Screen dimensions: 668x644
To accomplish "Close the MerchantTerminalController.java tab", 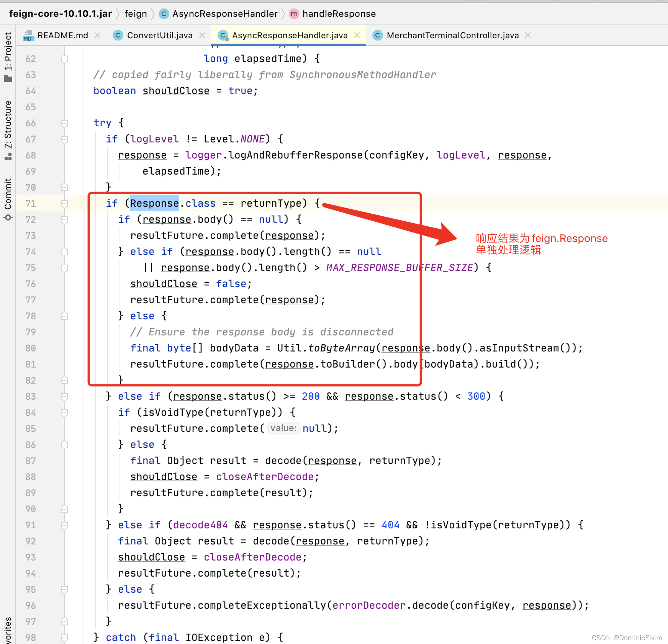I will [x=528, y=35].
